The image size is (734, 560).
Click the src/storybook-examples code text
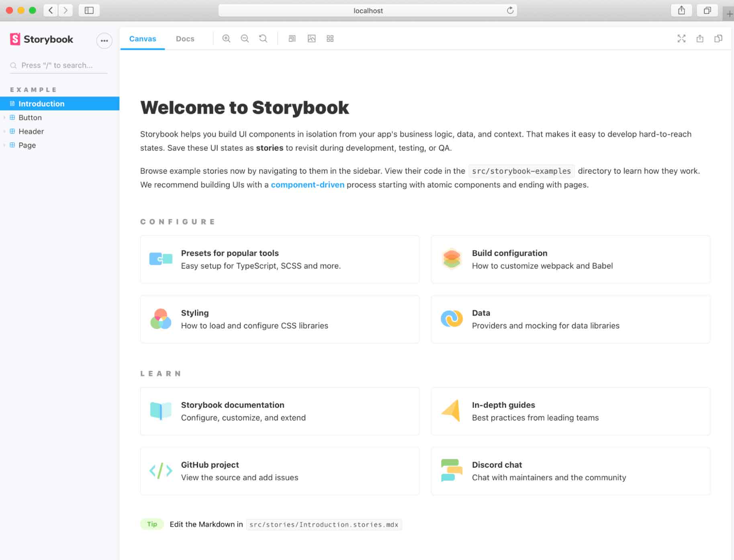click(521, 171)
